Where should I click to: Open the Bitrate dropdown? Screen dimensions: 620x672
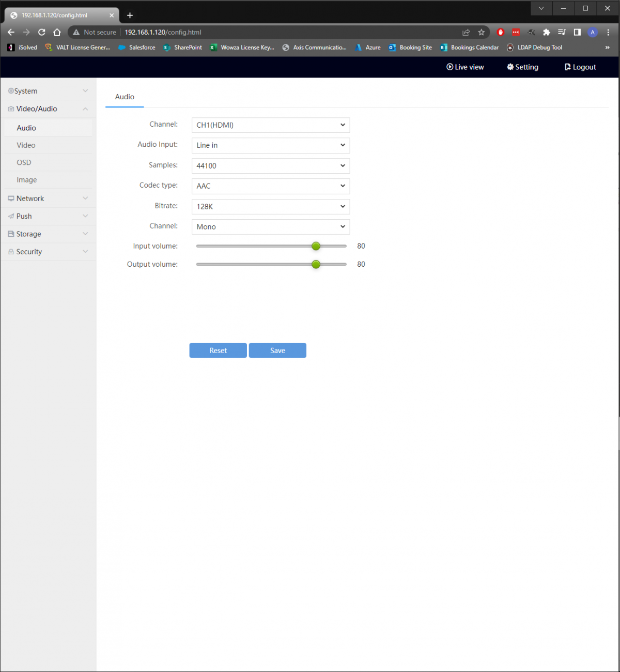coord(270,207)
